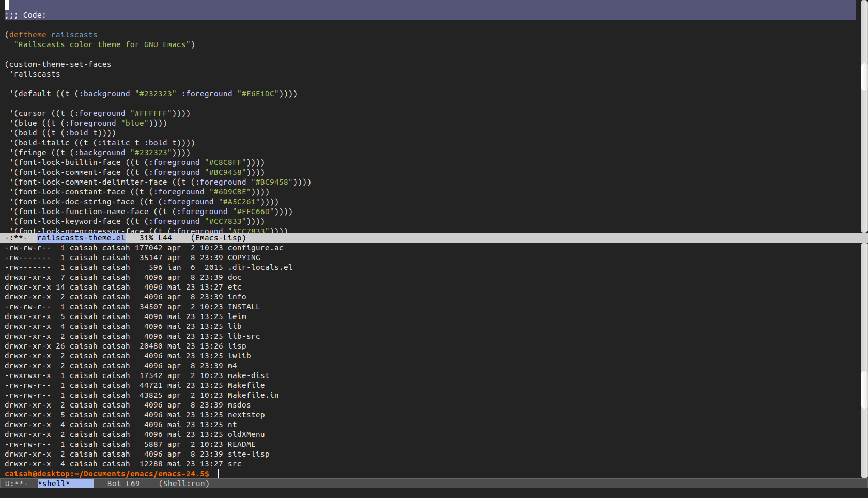The image size is (868, 498).
Task: Click the '(bold ((t (:bold t)))) line
Action: 63,133
